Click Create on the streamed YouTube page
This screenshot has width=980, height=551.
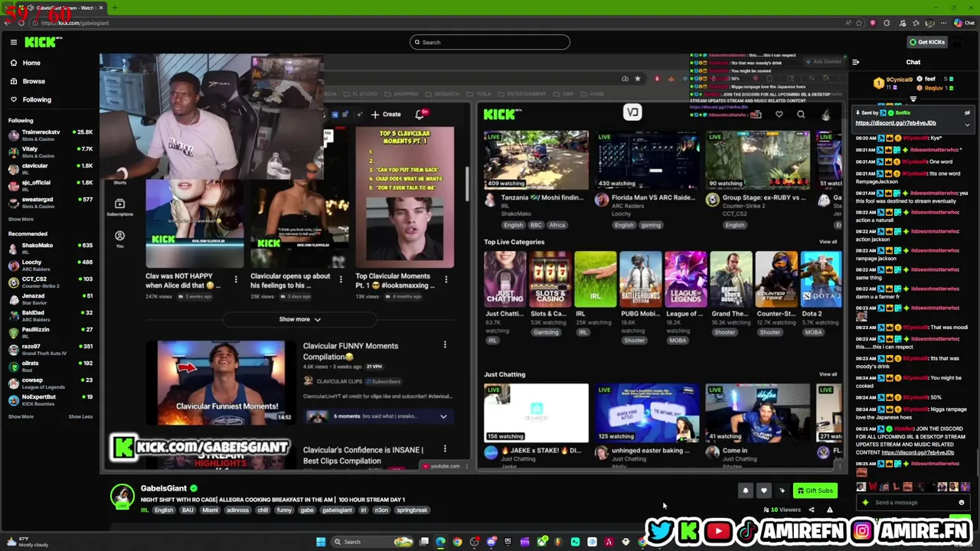(x=386, y=115)
